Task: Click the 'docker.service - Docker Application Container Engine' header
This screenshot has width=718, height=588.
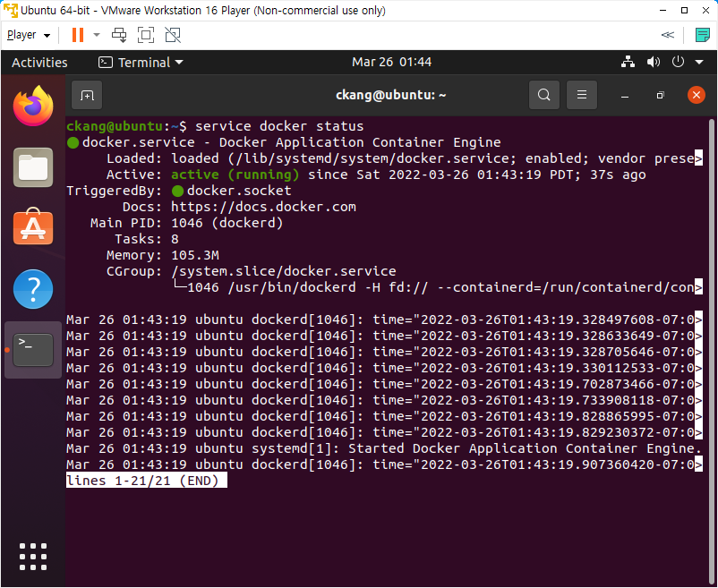Action: [291, 142]
